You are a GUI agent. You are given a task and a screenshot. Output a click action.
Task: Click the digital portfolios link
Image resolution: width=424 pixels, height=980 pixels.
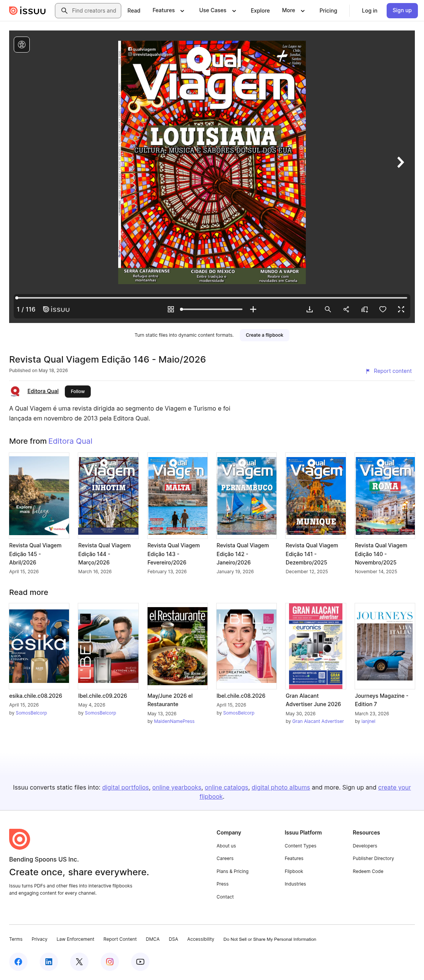(x=125, y=787)
